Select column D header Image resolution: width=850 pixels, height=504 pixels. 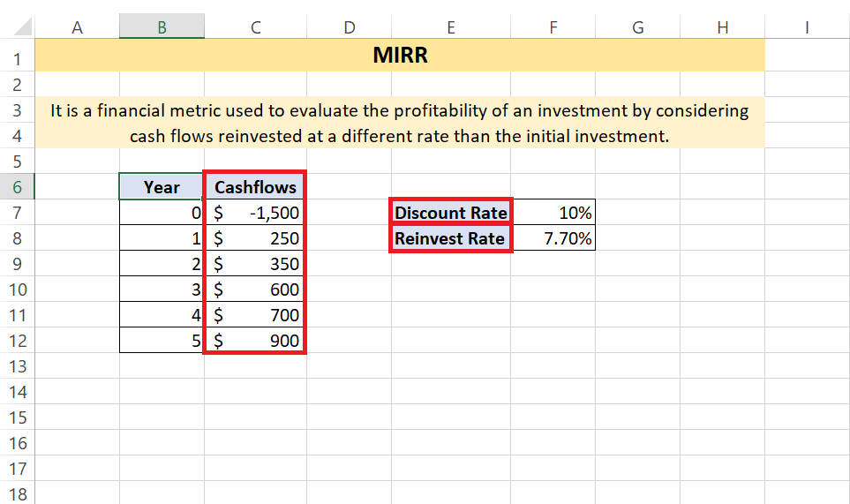(x=350, y=26)
